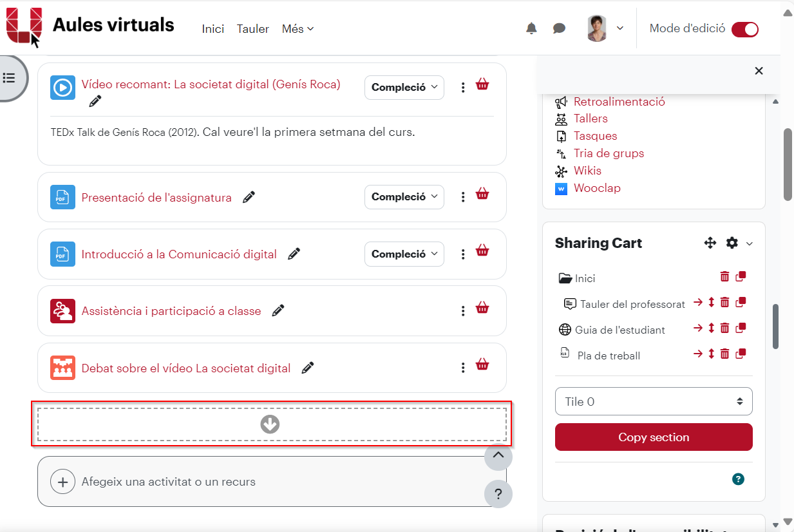Image resolution: width=794 pixels, height=532 pixels.
Task: Open Sharing Cart help question-mark icon
Action: point(739,479)
